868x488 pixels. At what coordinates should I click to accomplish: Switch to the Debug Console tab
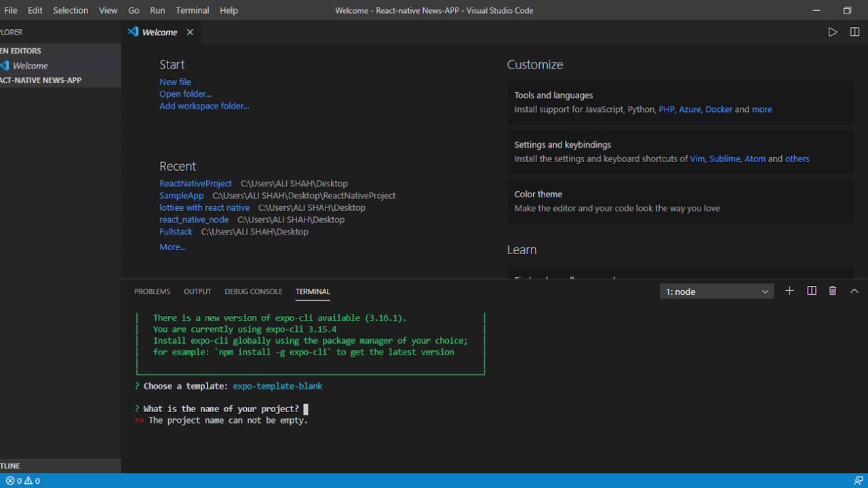pyautogui.click(x=254, y=291)
